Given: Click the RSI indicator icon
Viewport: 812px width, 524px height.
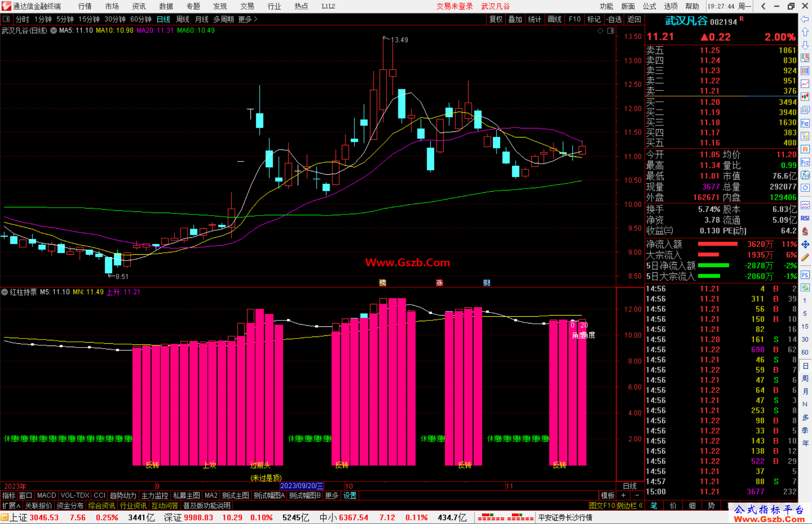Looking at the screenshot, I should coord(805,218).
